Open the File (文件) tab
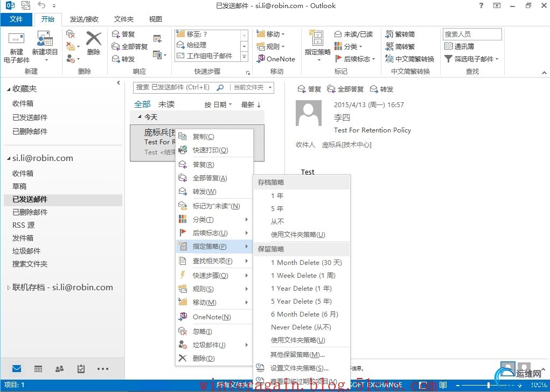 pyautogui.click(x=16, y=19)
